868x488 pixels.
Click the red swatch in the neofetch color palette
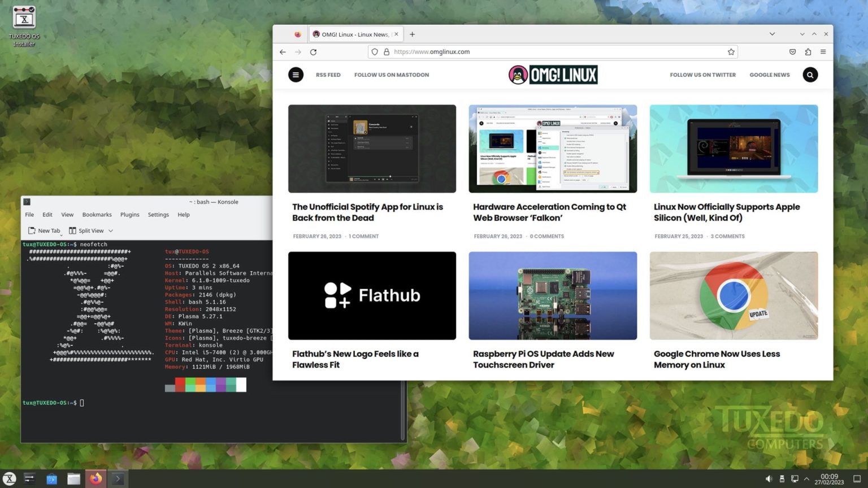[x=180, y=385]
